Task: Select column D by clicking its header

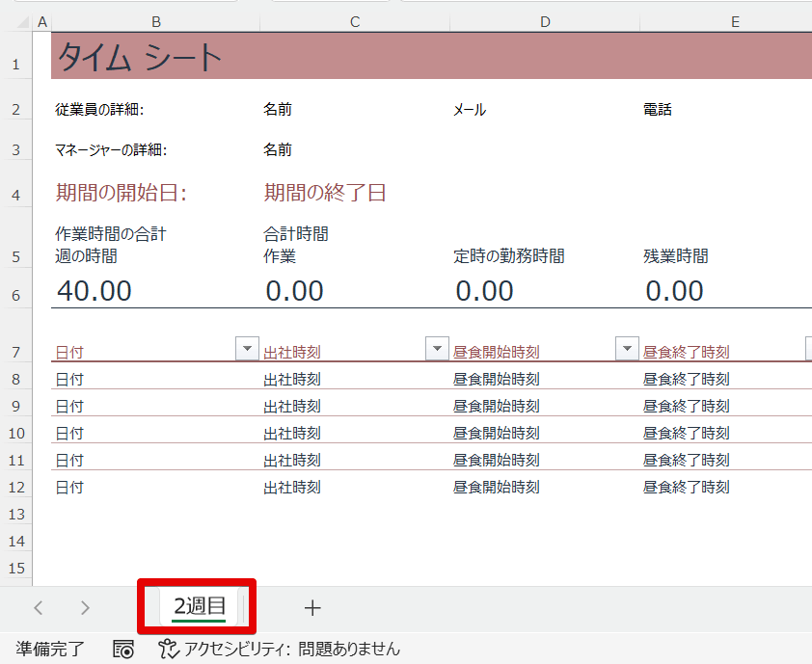Action: (x=545, y=20)
